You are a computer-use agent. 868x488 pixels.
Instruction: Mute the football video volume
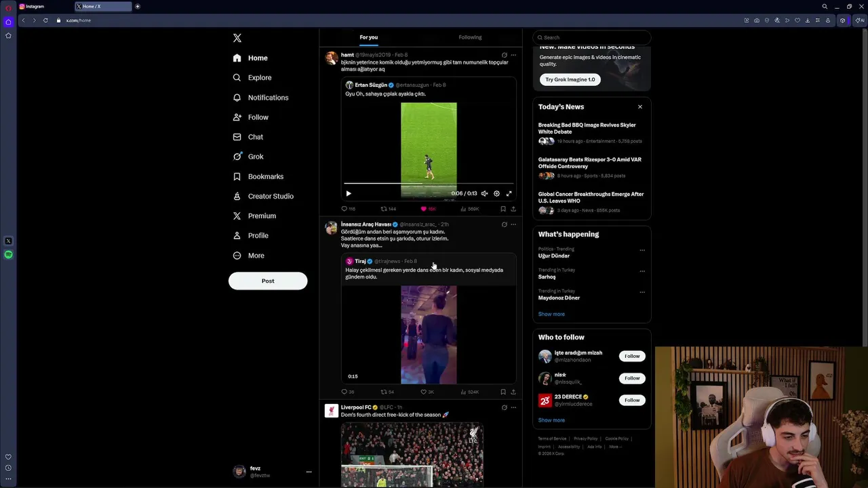tap(484, 193)
